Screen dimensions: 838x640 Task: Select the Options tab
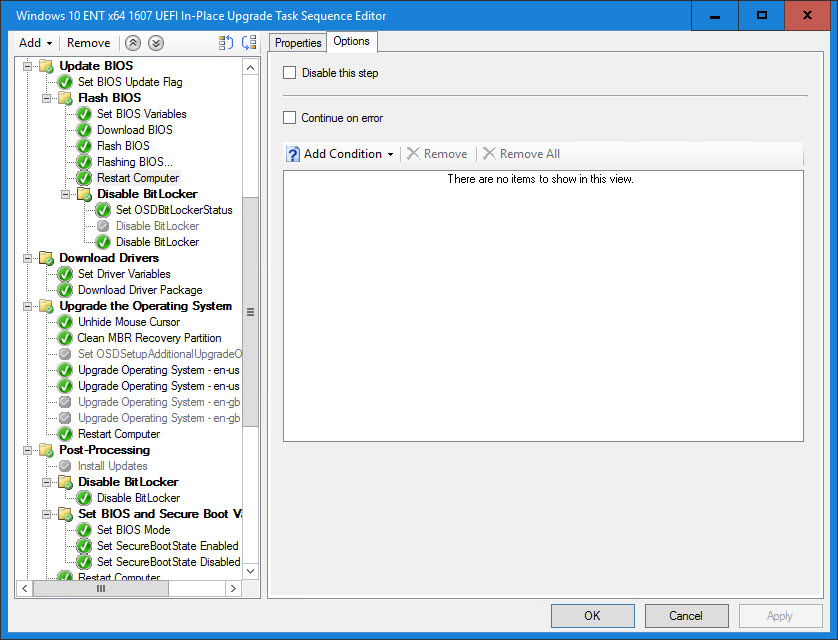point(351,42)
